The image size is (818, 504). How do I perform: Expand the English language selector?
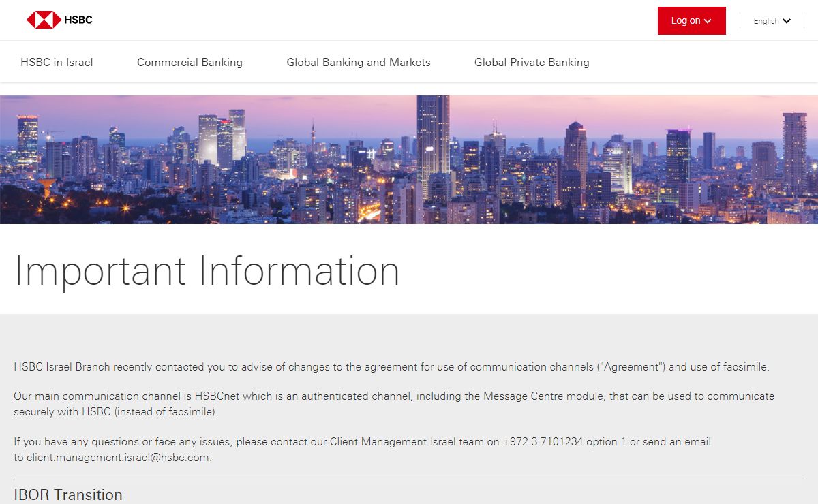[772, 21]
